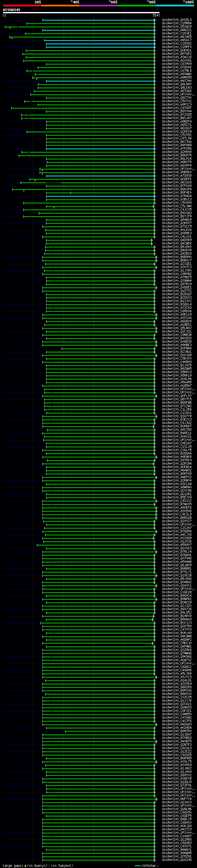The width and height of the screenshot is (197, 868).
Task: Open the UniRef100_A7R4G4 hit
Action: pyautogui.click(x=177, y=196)
